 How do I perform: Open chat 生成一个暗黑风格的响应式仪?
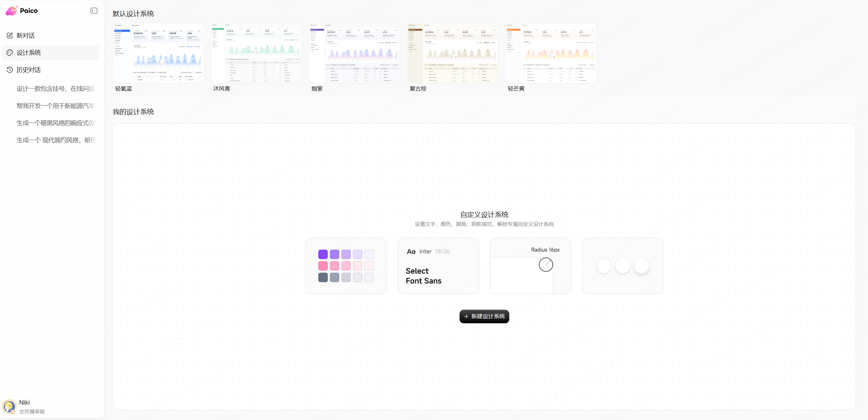(57, 123)
